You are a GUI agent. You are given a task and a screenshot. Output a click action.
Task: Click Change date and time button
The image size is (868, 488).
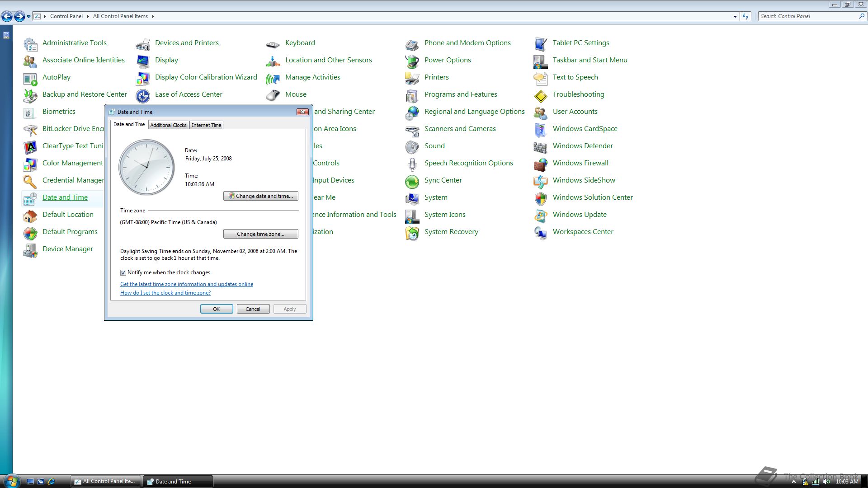[x=261, y=196]
